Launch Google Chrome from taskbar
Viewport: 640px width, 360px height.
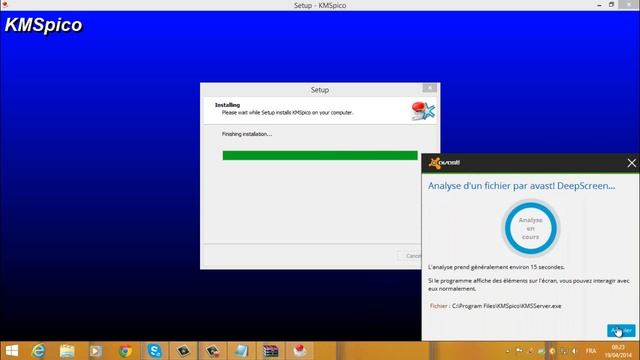(125, 351)
